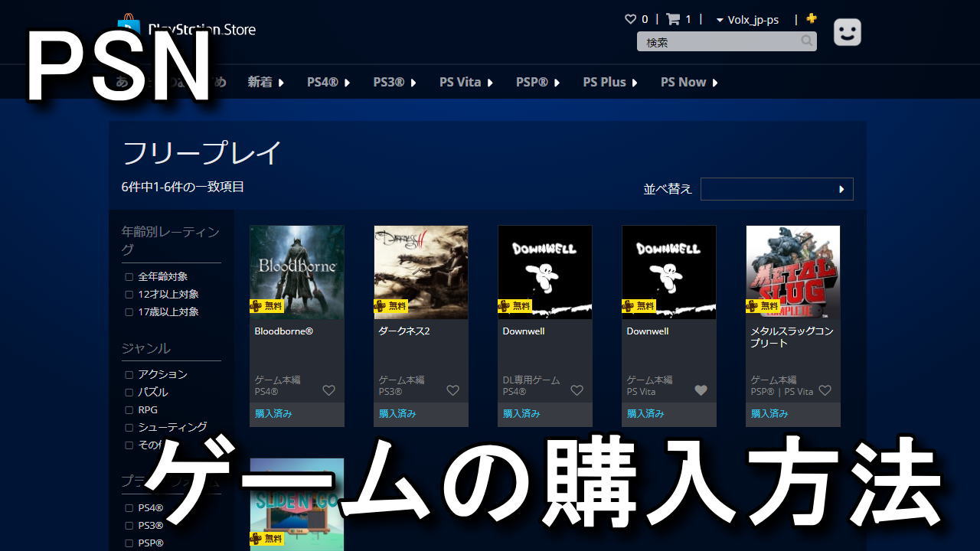The image size is (980, 551).
Task: Check the 17歳以上対象 rating filter
Action: [129, 312]
